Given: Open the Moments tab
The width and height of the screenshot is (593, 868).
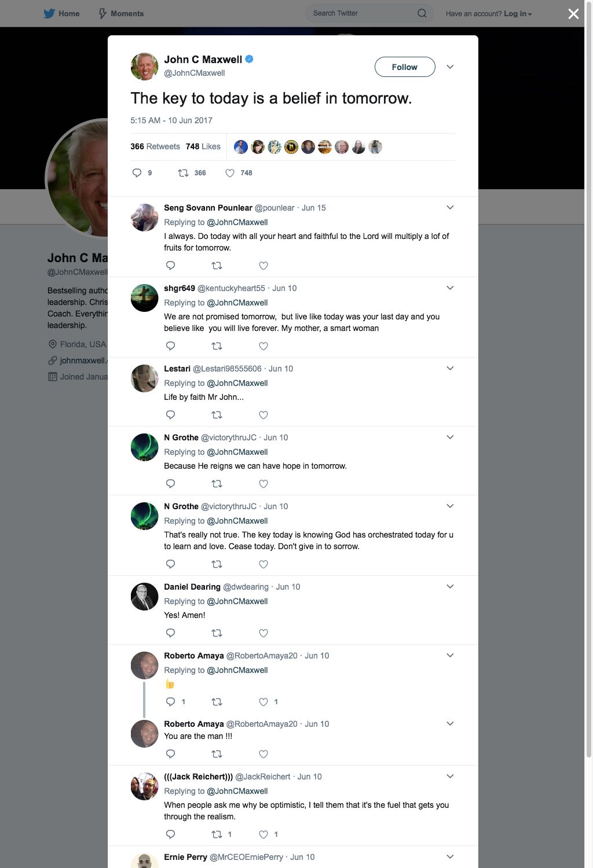Looking at the screenshot, I should pos(120,13).
